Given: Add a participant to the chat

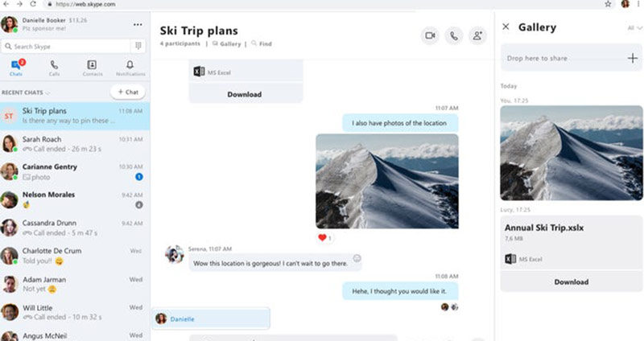Looking at the screenshot, I should [477, 35].
